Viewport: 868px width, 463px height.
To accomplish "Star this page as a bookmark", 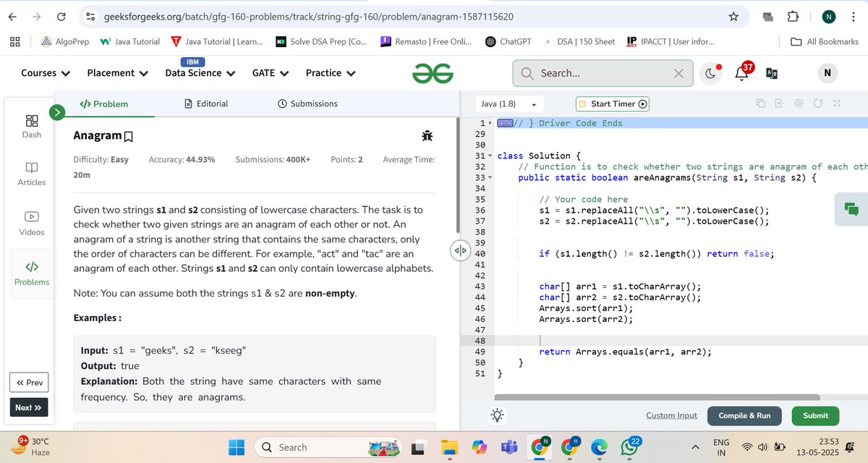I will (x=733, y=16).
